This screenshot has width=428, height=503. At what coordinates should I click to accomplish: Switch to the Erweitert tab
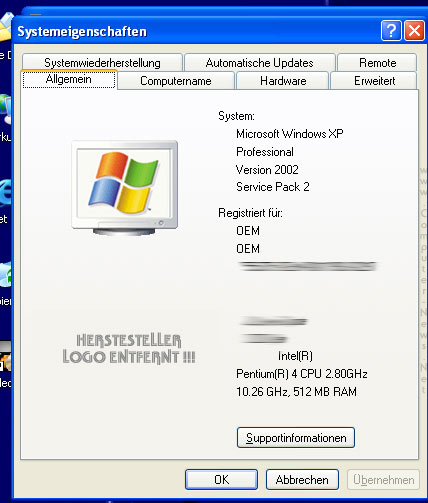tap(374, 81)
